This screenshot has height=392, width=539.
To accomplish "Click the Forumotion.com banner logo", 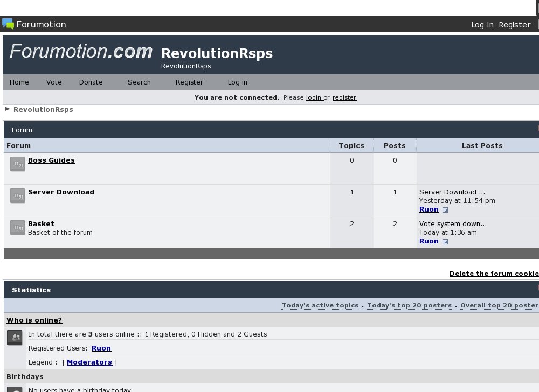I will coord(81,52).
